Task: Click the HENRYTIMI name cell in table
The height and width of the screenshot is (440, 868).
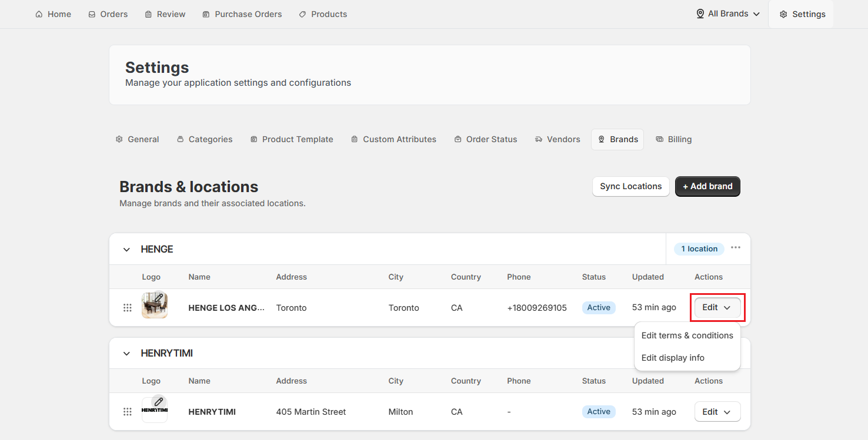Action: click(x=212, y=412)
